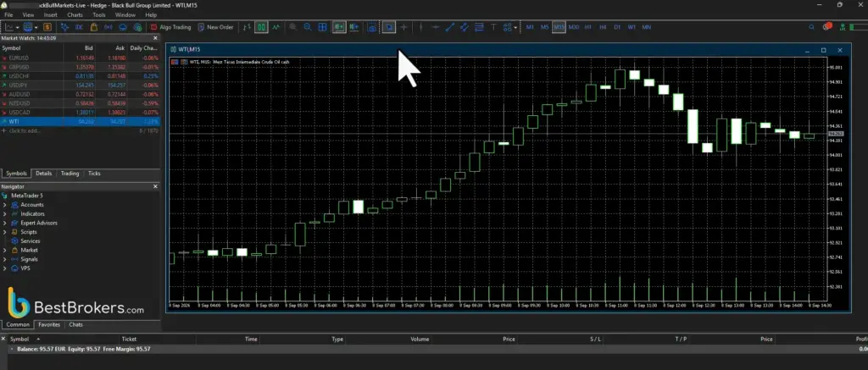This screenshot has height=370, width=868.
Task: Close the Market Watch panel
Action: (156, 38)
